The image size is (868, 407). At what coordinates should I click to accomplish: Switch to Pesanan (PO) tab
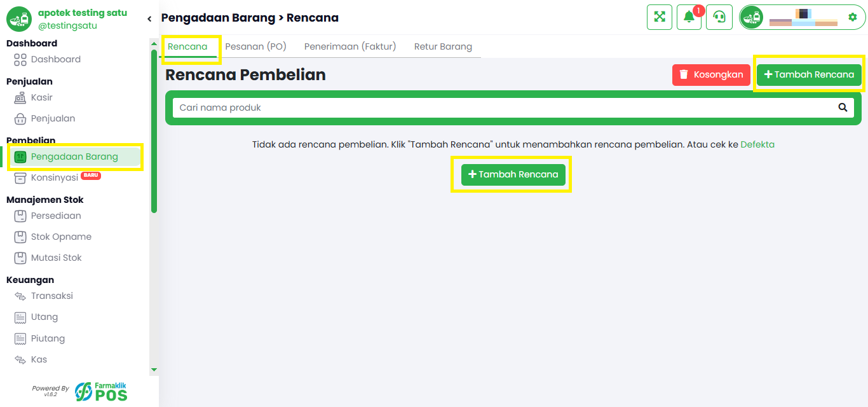(x=255, y=46)
